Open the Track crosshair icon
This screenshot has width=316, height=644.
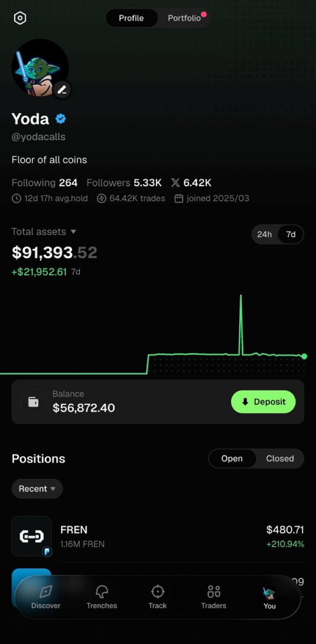pyautogui.click(x=158, y=591)
